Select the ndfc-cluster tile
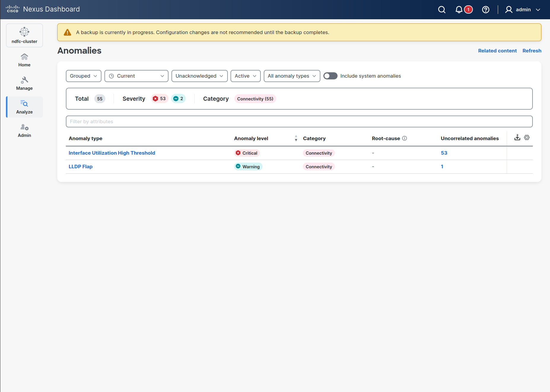The image size is (550, 392). [x=24, y=35]
